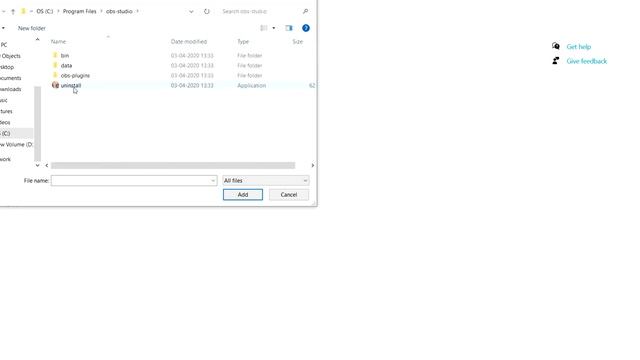The height and width of the screenshot is (360, 640).
Task: Select obs-studio in the address path
Action: [119, 11]
